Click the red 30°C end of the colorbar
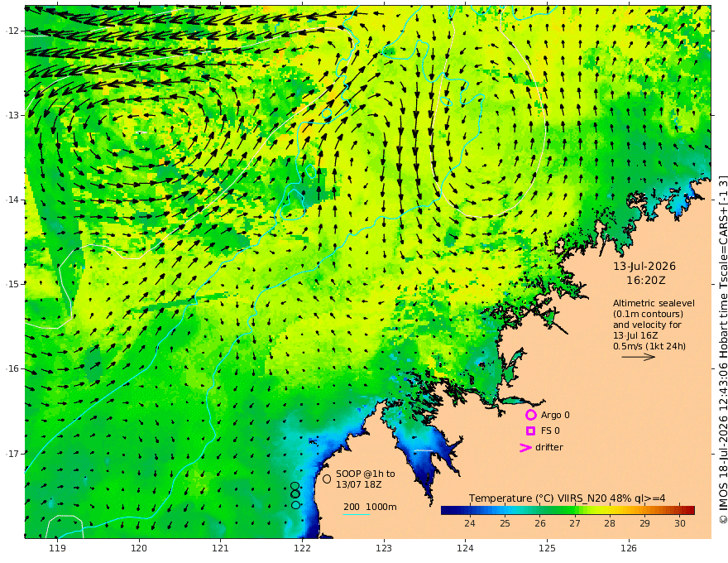 [689, 510]
